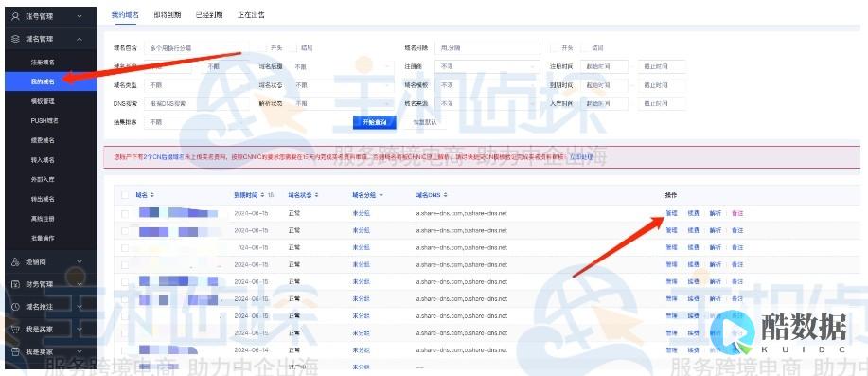The image size is (868, 376).
Task: Expand the 我是买家 sidebar section
Action: click(x=80, y=329)
